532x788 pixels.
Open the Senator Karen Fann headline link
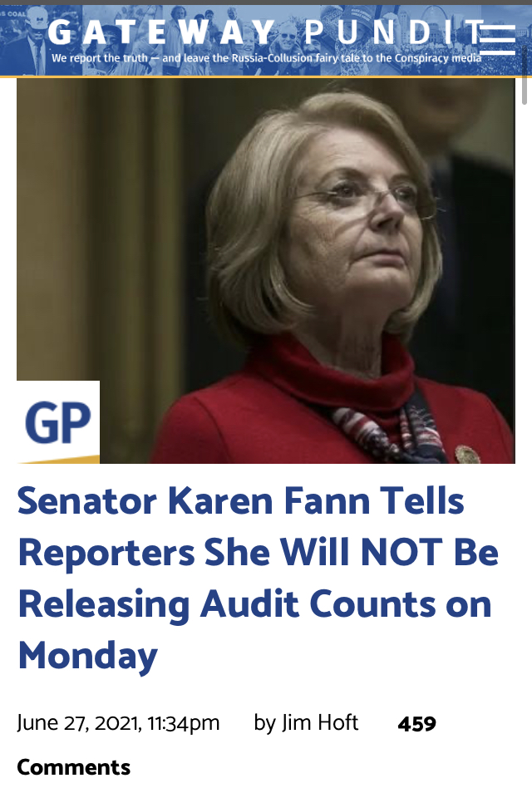click(259, 578)
